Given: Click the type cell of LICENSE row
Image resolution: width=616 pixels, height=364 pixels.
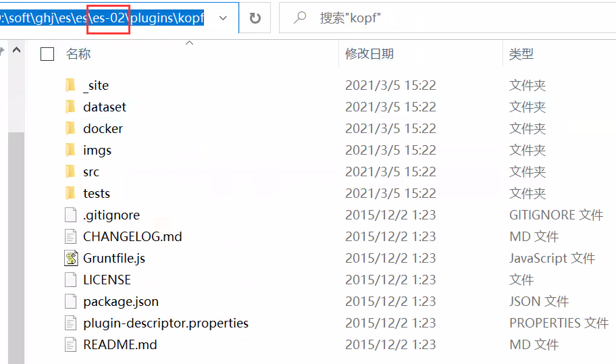Looking at the screenshot, I should 521,280.
